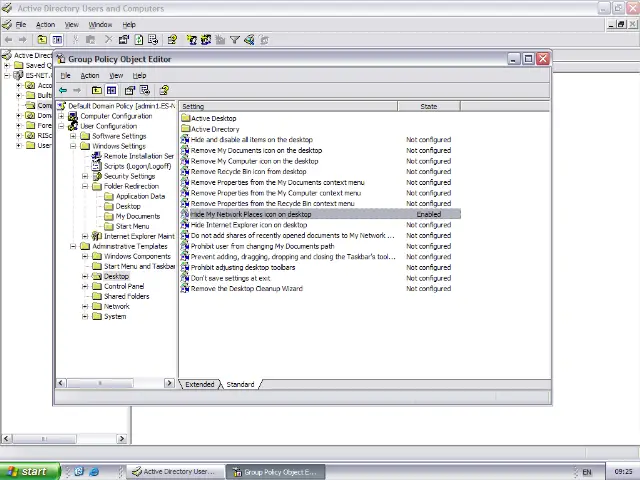
Task: Collapse Windows Settings node
Action: (73, 146)
